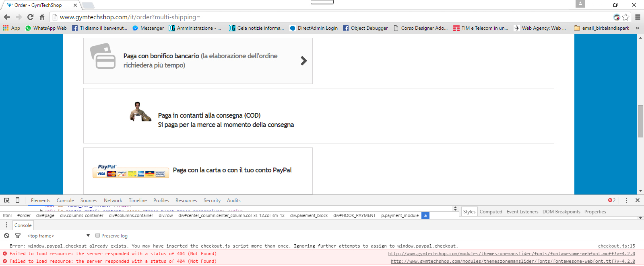Click the red error count indicator
644x266 pixels.
coord(612,200)
